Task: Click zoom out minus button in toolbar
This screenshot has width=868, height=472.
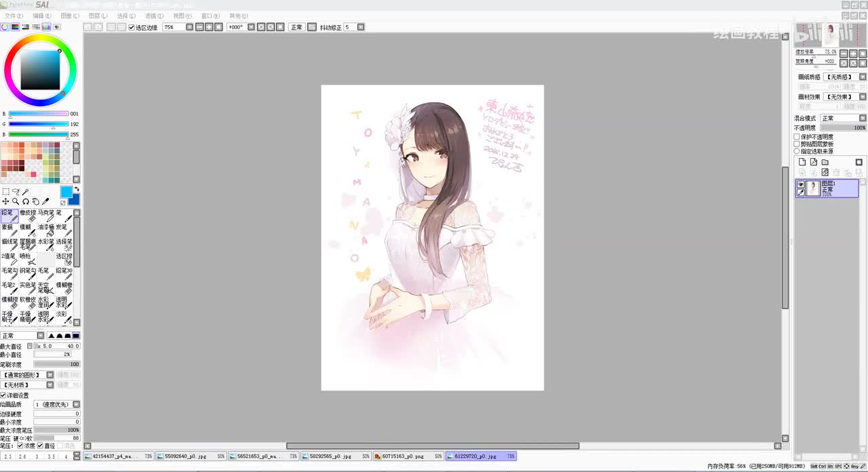Action: point(199,27)
